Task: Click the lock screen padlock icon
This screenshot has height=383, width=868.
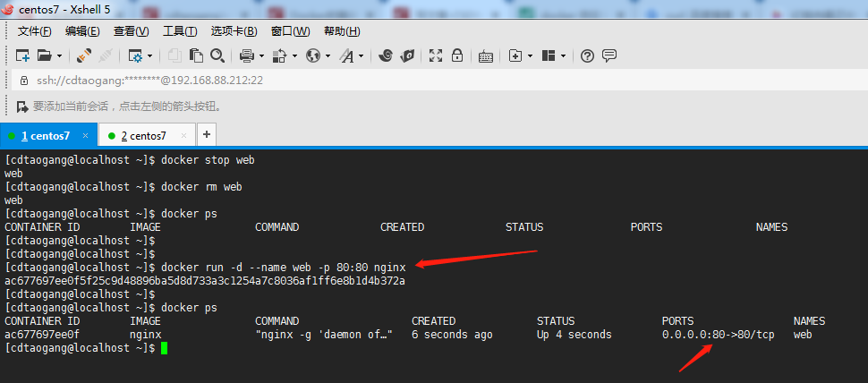Action: 457,55
